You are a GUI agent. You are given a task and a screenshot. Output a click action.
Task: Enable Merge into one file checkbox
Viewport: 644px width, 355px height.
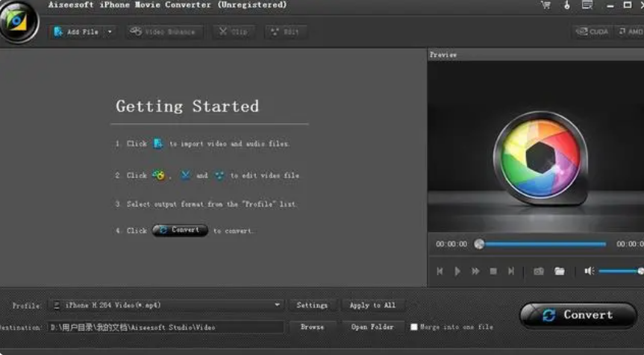click(x=414, y=327)
